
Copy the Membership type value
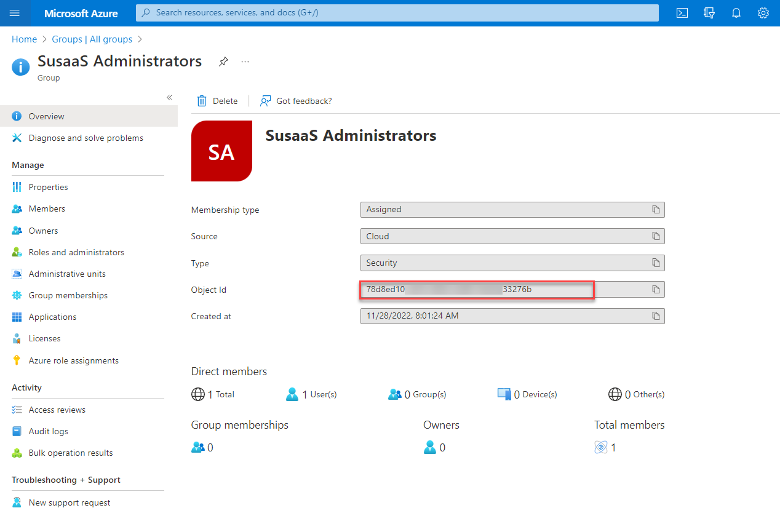pyautogui.click(x=656, y=210)
